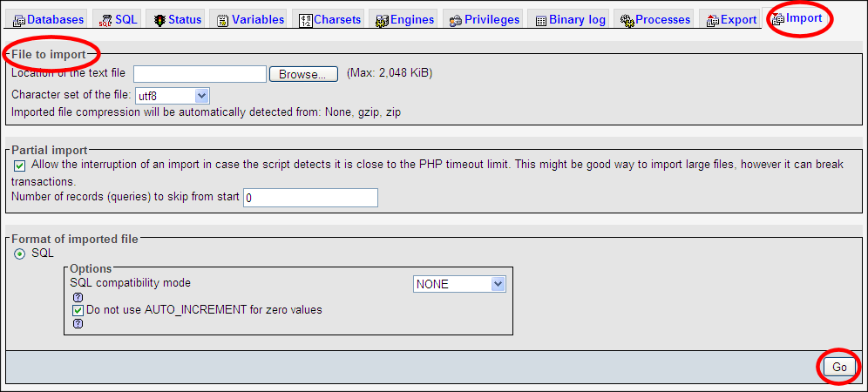Open the character set utf8 dropdown
This screenshot has width=868, height=392.
(x=173, y=96)
